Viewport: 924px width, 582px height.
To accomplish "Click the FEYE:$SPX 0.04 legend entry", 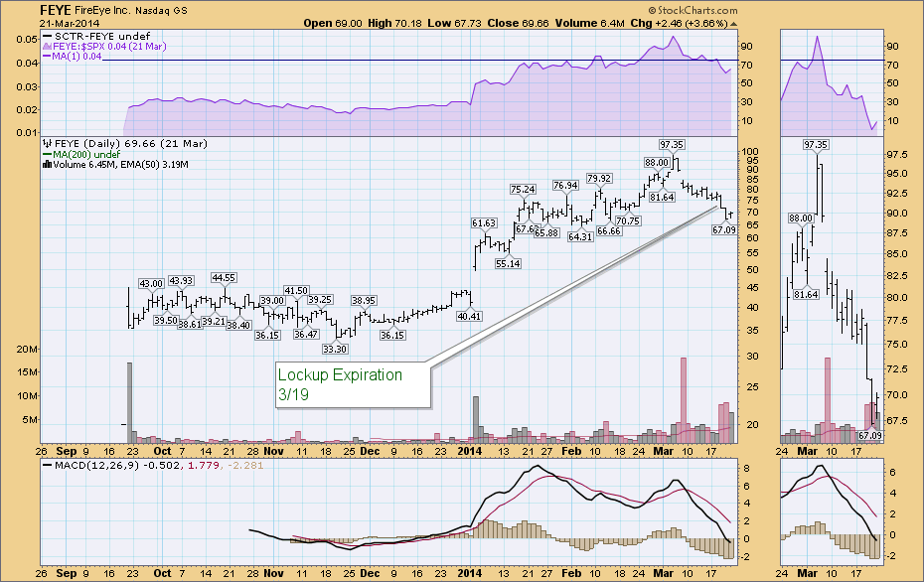I will pos(104,46).
